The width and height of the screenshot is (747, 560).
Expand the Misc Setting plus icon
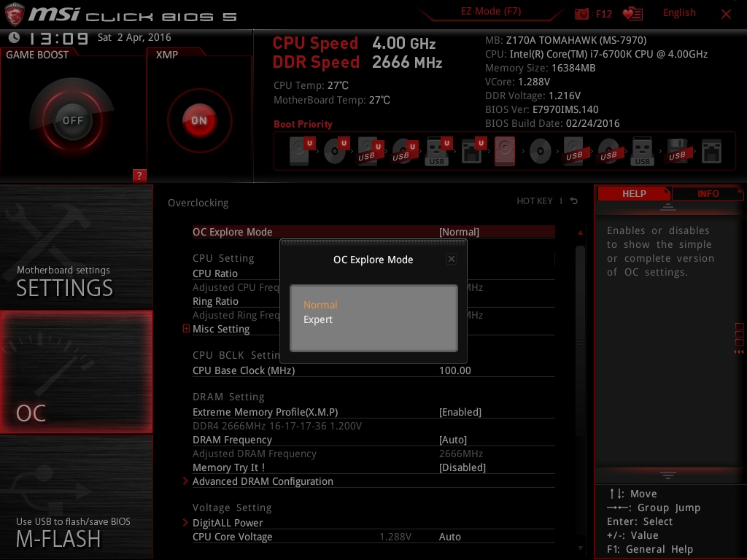click(x=186, y=329)
